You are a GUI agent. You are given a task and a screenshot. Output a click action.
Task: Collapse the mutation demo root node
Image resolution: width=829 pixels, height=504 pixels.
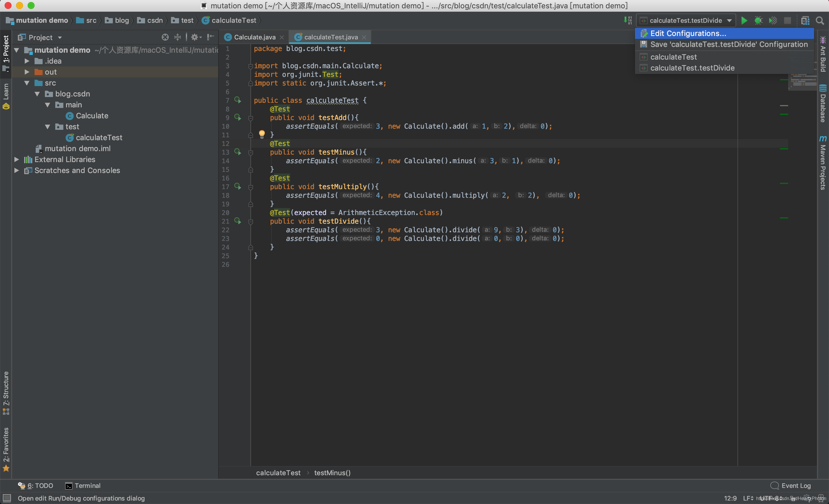tap(16, 50)
